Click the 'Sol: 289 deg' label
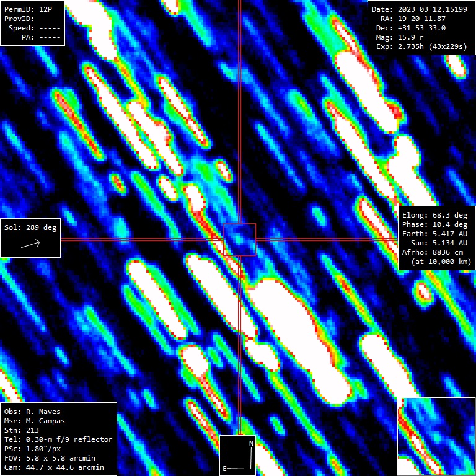Image resolution: width=476 pixels, height=476 pixels. pyautogui.click(x=30, y=227)
